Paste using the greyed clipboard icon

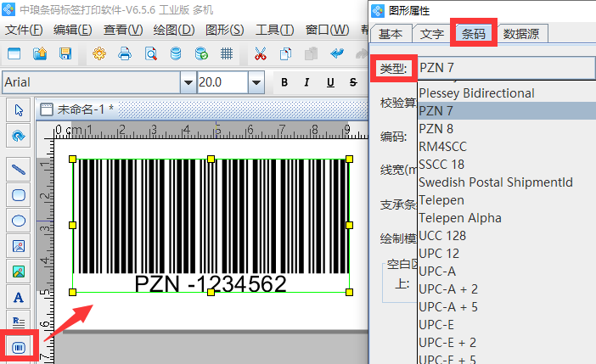click(311, 54)
